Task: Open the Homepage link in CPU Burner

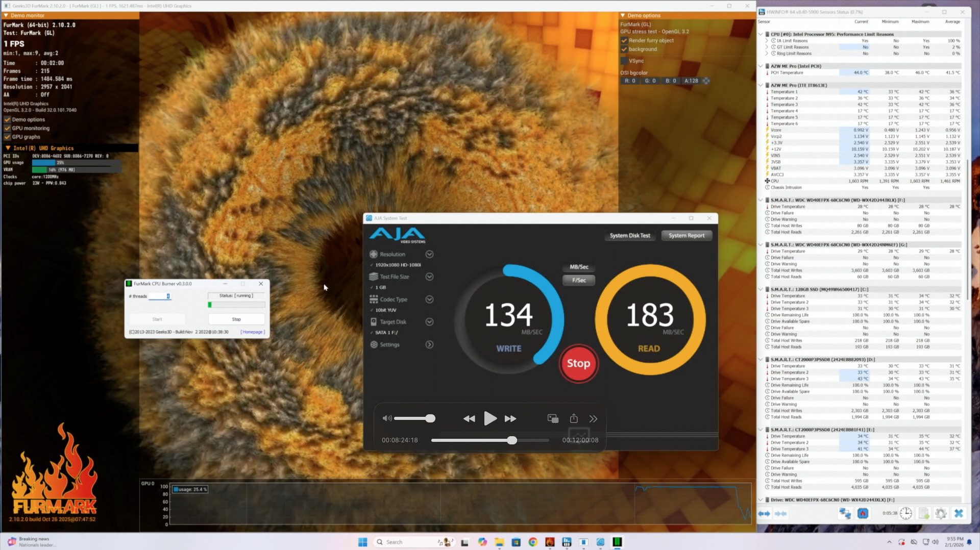Action: click(252, 332)
